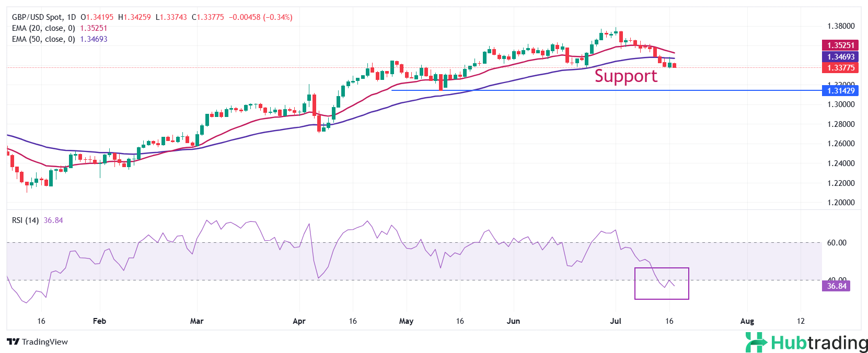Click the Hubtrading logo
Image resolution: width=868 pixels, height=353 pixels.
[806, 343]
